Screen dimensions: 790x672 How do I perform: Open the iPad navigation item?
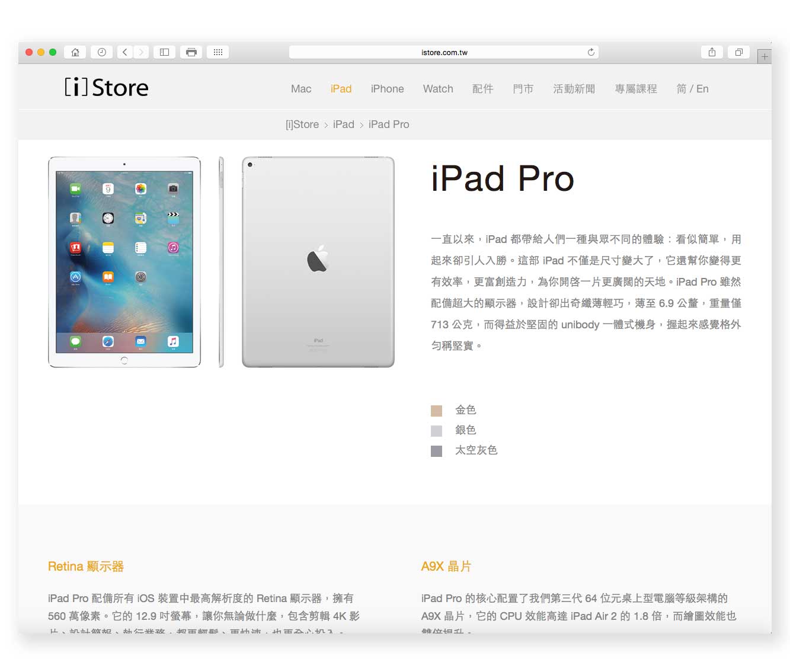pos(341,89)
